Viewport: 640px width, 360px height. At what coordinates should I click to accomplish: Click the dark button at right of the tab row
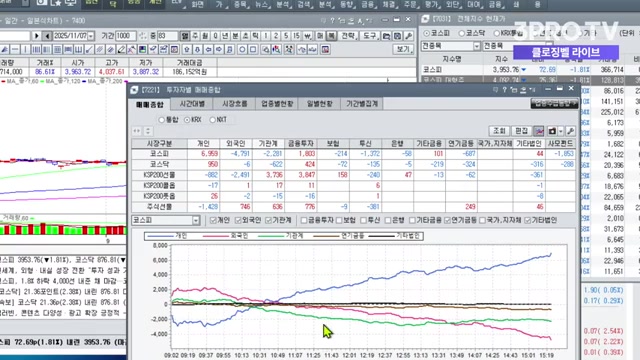pyautogui.click(x=554, y=104)
